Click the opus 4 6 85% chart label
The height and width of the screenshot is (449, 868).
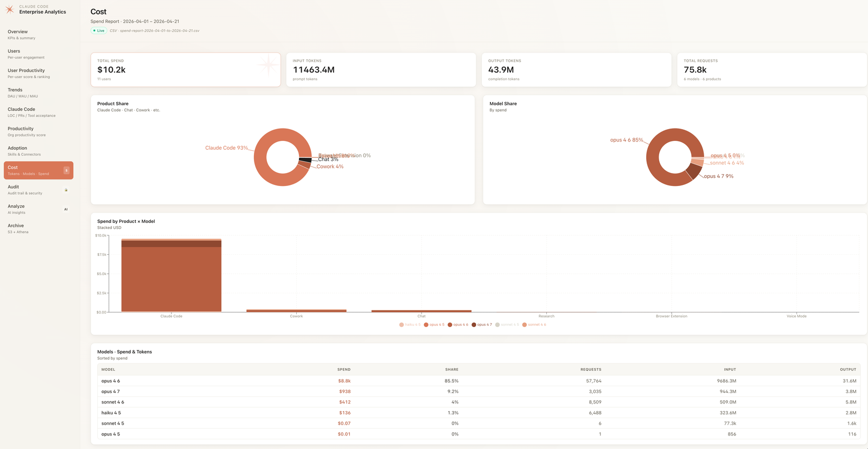click(x=627, y=140)
